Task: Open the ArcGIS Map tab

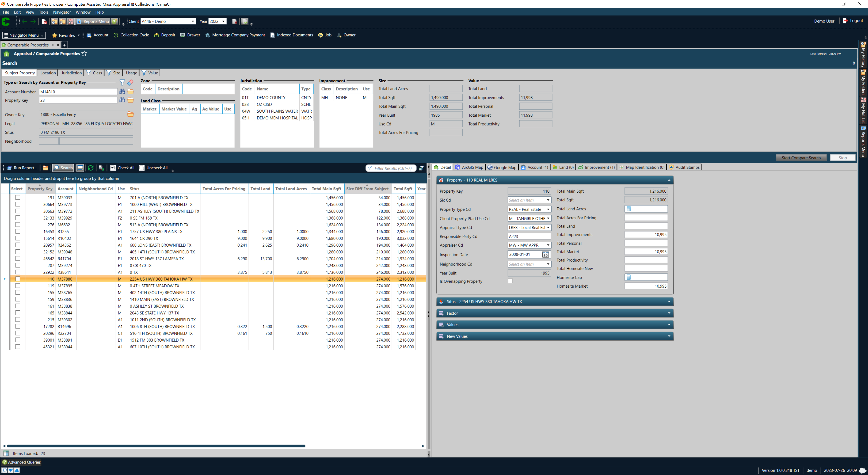Action: pos(469,167)
